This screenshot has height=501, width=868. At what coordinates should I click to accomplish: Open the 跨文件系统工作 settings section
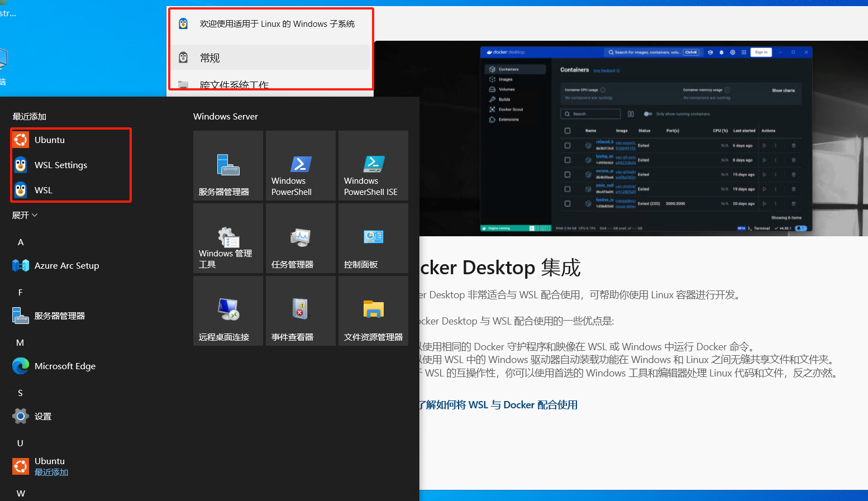point(235,85)
